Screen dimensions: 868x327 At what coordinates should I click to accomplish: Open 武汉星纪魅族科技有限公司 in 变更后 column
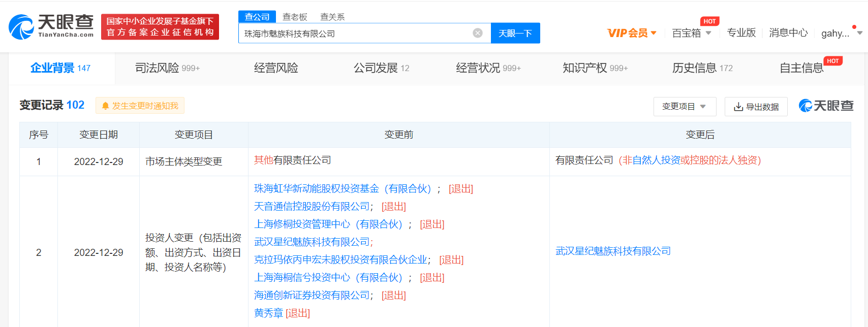(x=613, y=251)
